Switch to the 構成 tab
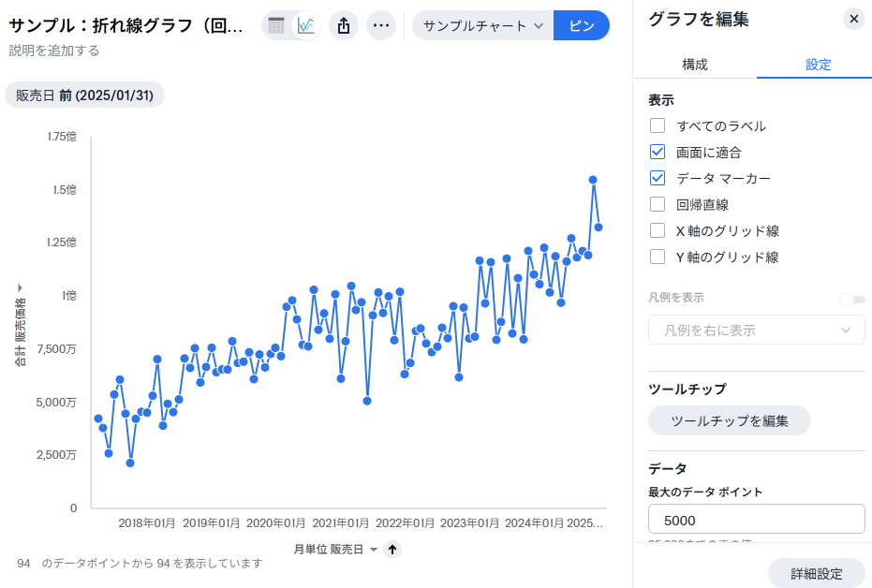This screenshot has height=588, width=872. click(694, 65)
